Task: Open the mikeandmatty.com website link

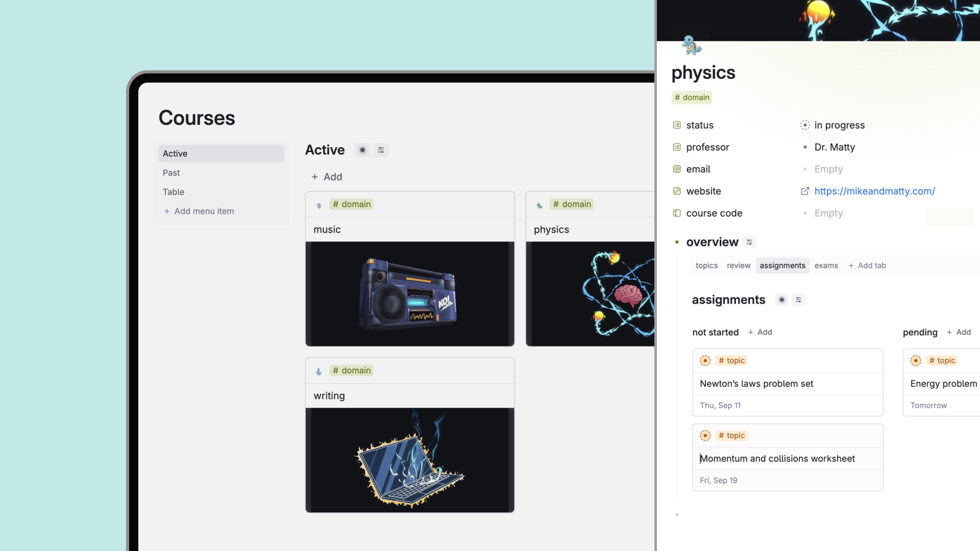Action: pos(874,191)
